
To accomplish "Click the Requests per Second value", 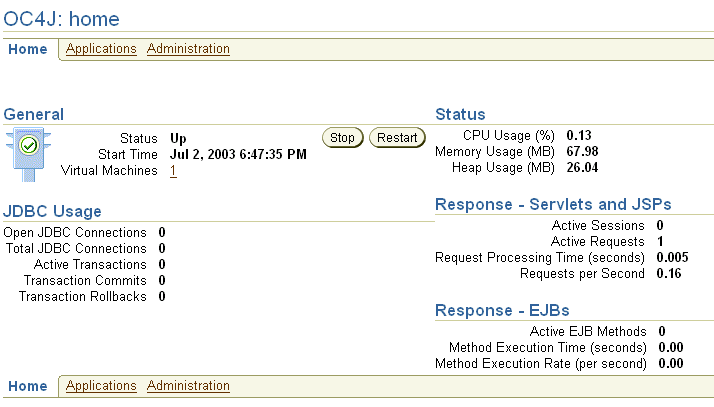I will point(669,274).
